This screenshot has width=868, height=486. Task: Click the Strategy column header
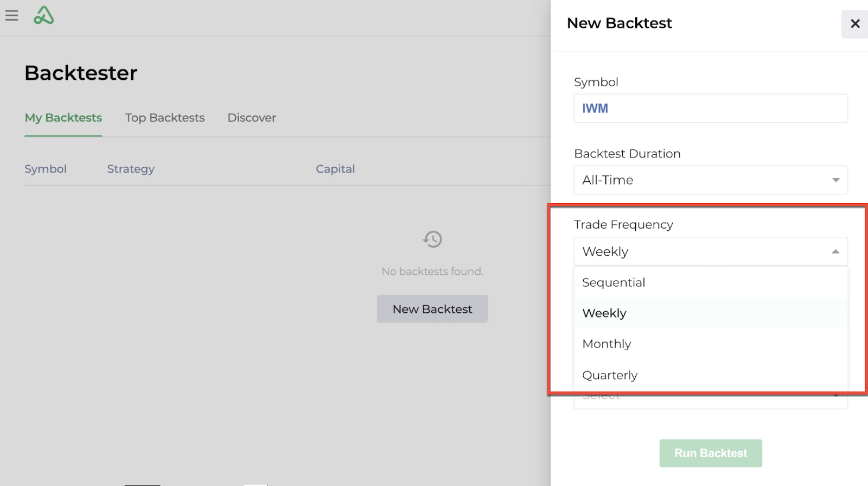click(131, 169)
